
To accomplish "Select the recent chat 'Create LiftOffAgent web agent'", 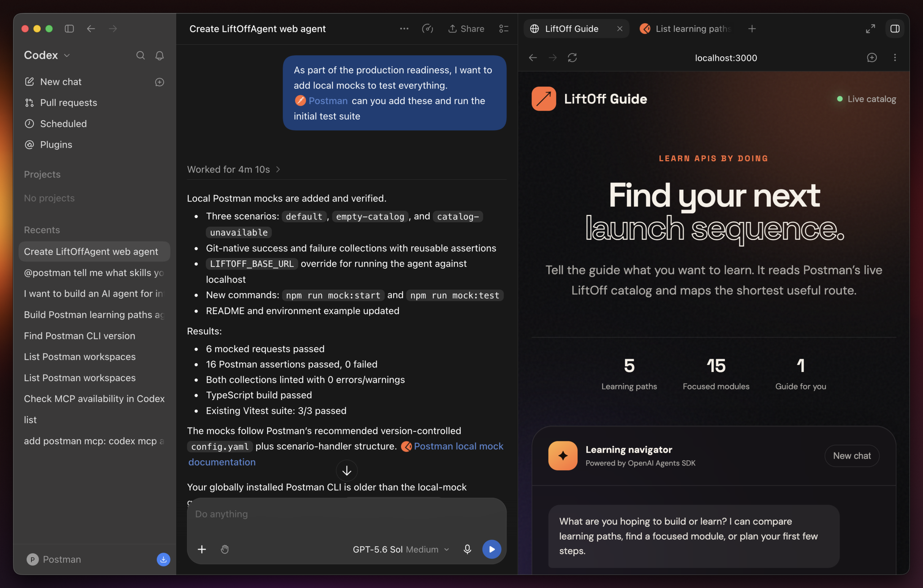I will [x=94, y=251].
